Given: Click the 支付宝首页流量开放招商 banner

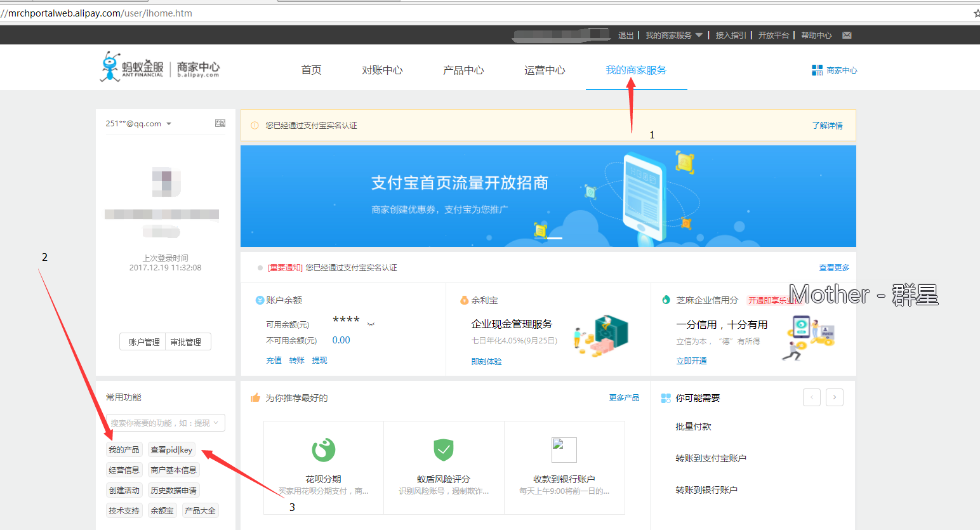Looking at the screenshot, I should tap(548, 196).
